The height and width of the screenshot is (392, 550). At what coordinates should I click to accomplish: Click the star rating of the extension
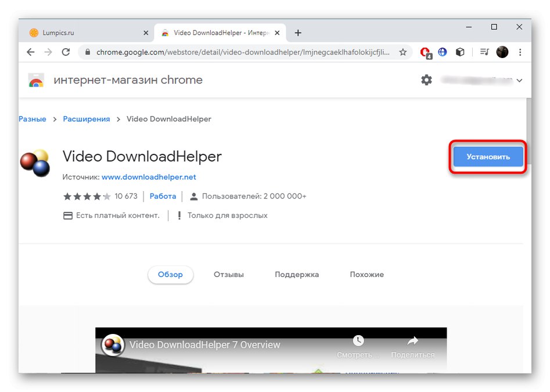click(x=87, y=196)
